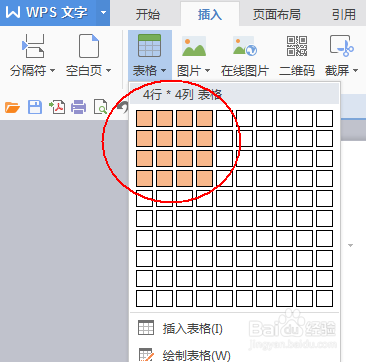The height and width of the screenshot is (362, 366).
Task: Expand the 表格 dropdown arrow
Action: coord(163,71)
